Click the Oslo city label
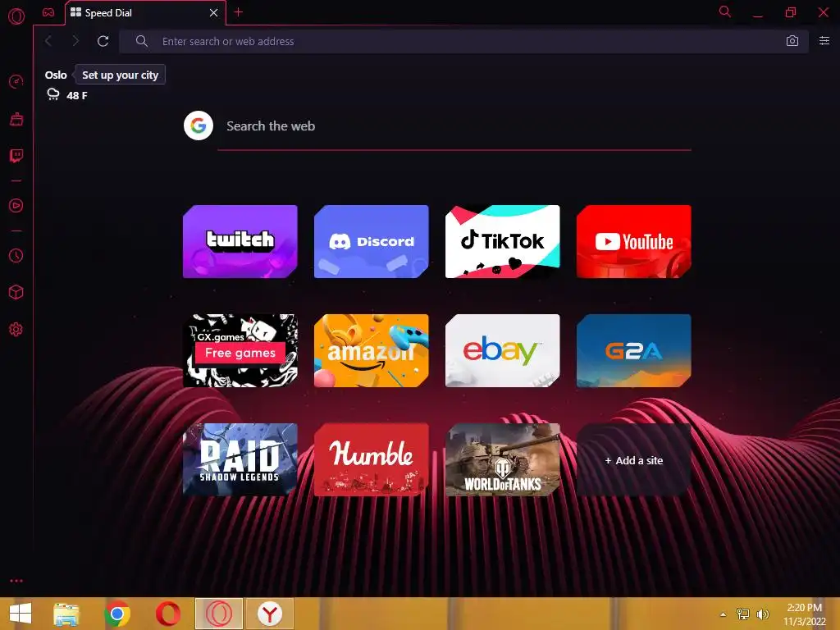The width and height of the screenshot is (840, 630). 56,75
